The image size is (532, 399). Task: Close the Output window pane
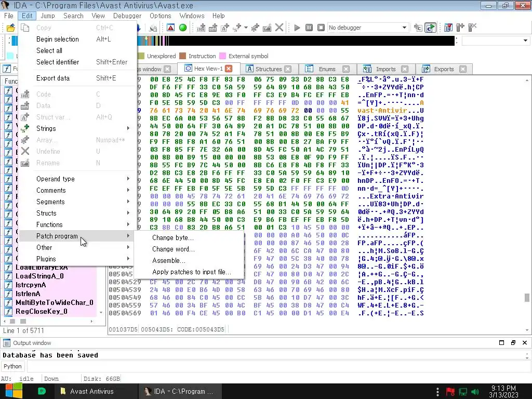pyautogui.click(x=525, y=343)
